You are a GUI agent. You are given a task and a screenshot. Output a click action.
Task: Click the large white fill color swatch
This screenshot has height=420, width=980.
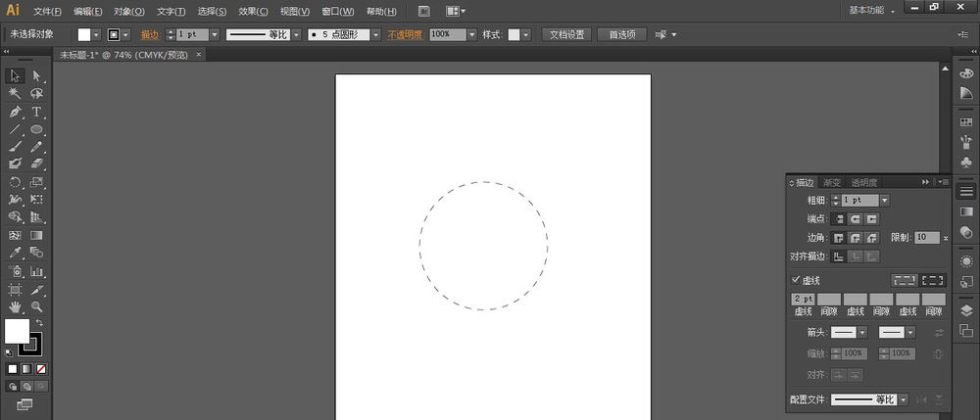(x=17, y=331)
